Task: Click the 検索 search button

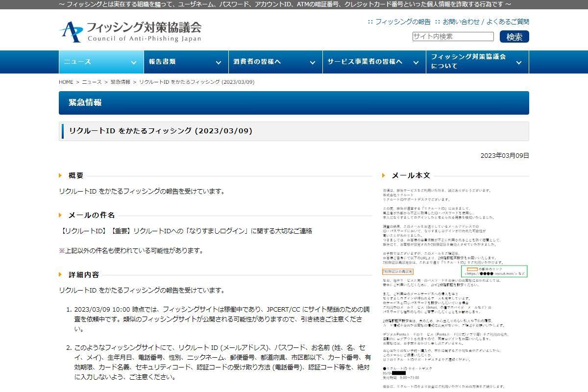Action: click(x=514, y=37)
